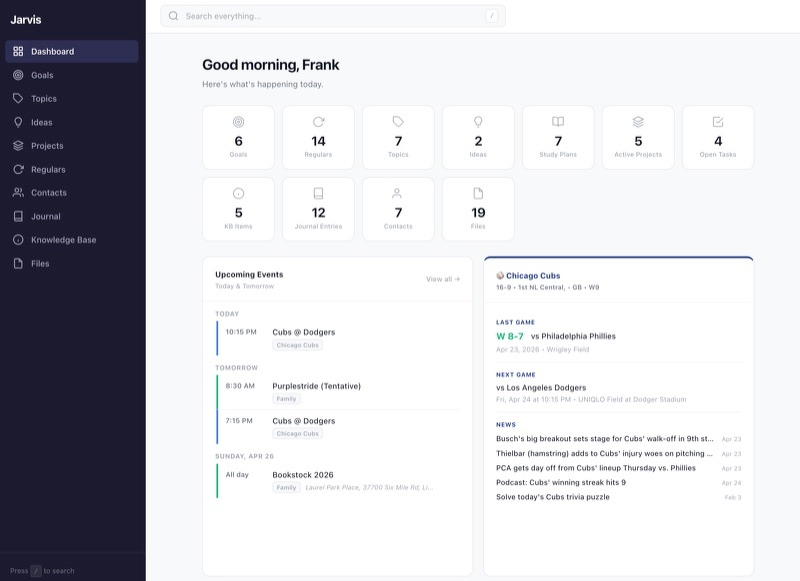This screenshot has height=581, width=800.
Task: Click the Files document icon in sidebar
Action: pos(18,264)
